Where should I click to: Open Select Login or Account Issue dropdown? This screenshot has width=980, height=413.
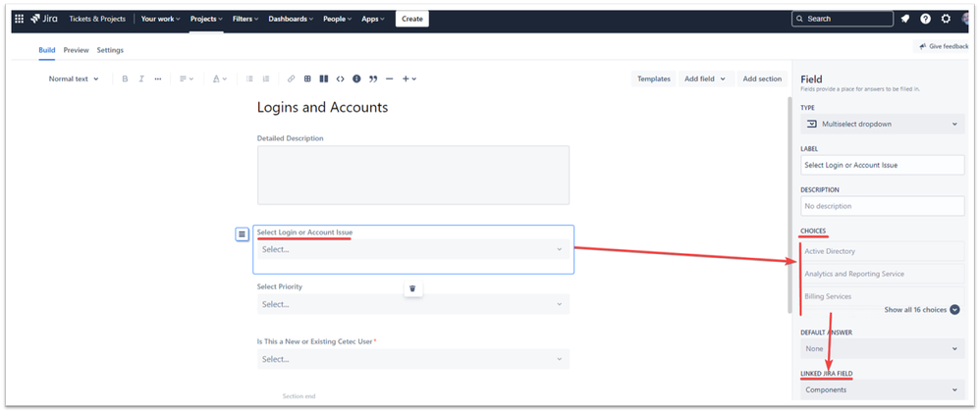click(x=413, y=249)
